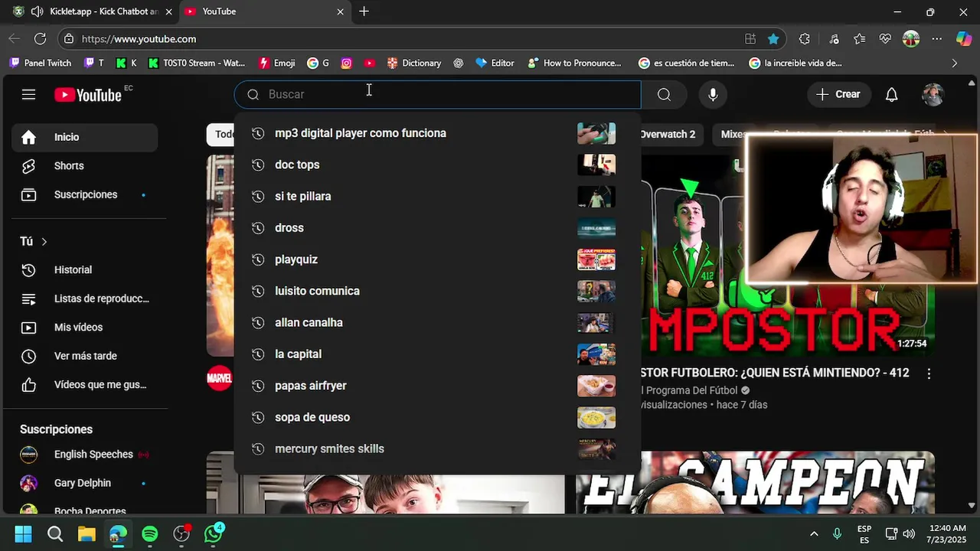Open Gary Delphin channel subscription
This screenshot has width=980, height=551.
tap(84, 483)
